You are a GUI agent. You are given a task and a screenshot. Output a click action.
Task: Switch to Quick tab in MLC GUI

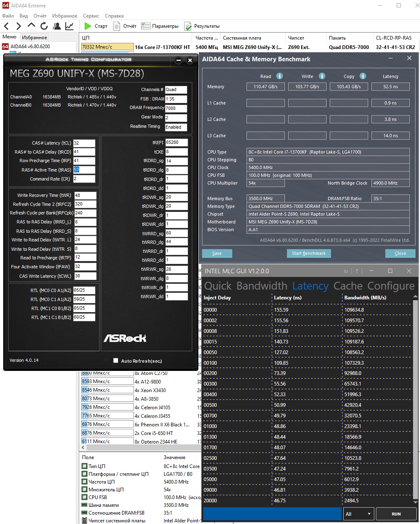pos(218,286)
